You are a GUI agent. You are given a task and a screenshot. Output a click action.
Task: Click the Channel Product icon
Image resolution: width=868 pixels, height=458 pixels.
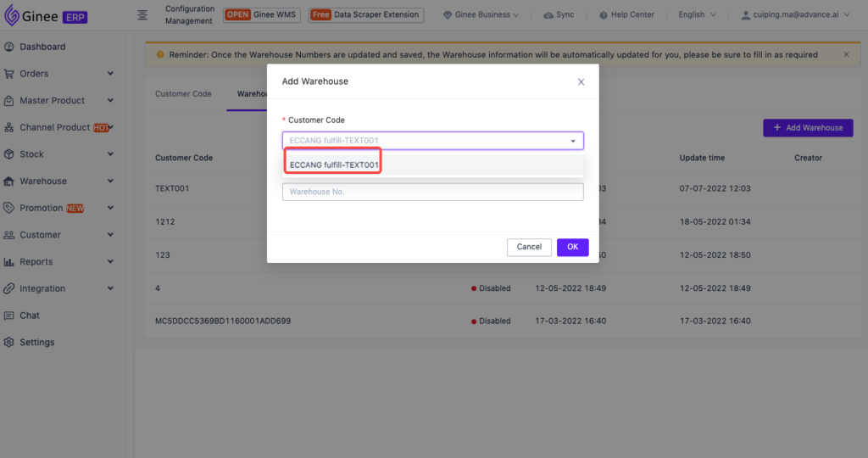pyautogui.click(x=8, y=127)
